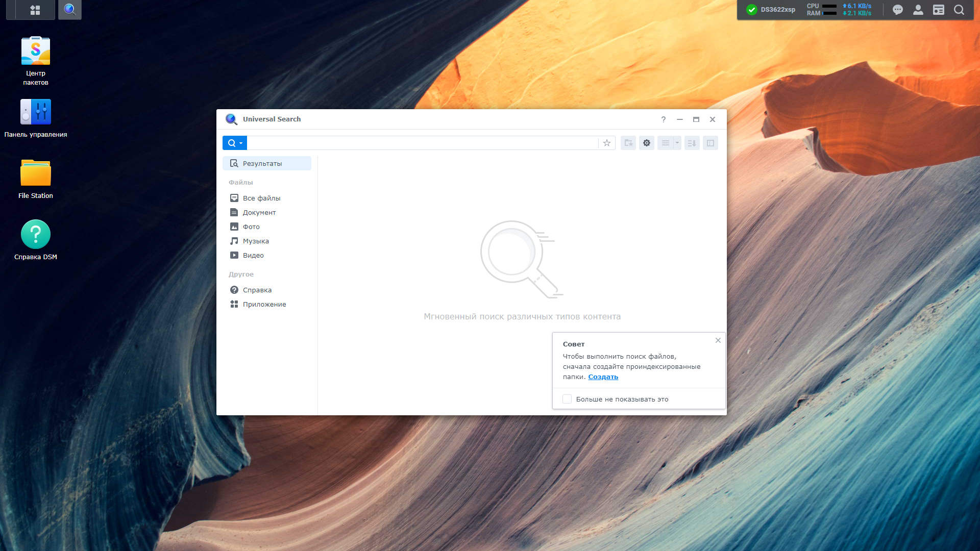Open Universal Search help question mark

(x=664, y=119)
